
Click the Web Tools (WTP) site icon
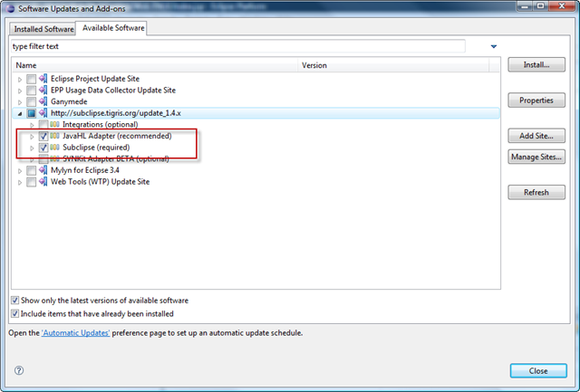click(x=43, y=182)
